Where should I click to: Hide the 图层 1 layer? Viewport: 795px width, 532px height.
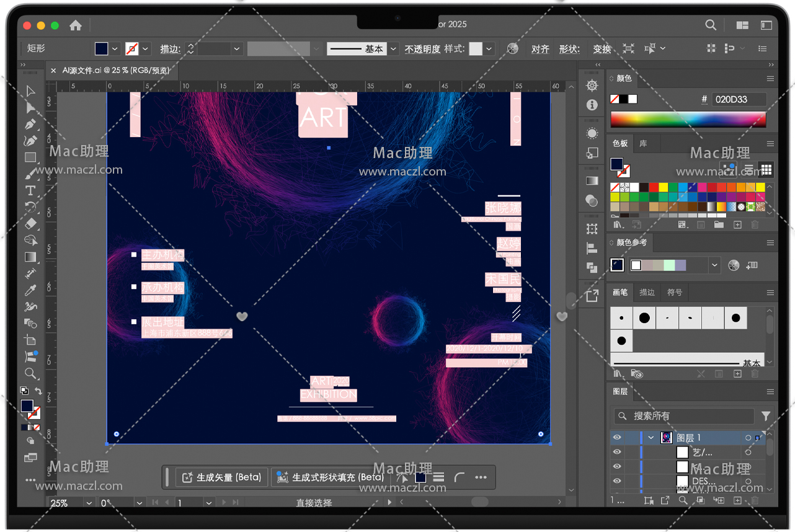click(x=617, y=438)
